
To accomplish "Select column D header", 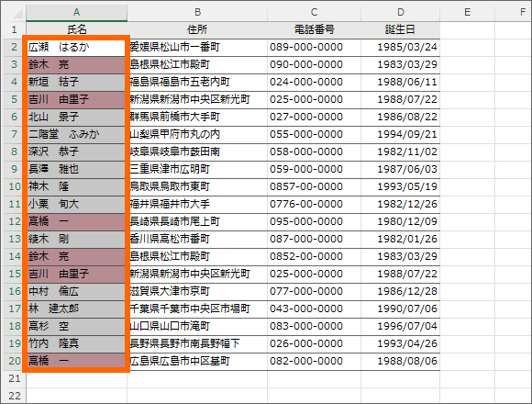I will point(400,12).
